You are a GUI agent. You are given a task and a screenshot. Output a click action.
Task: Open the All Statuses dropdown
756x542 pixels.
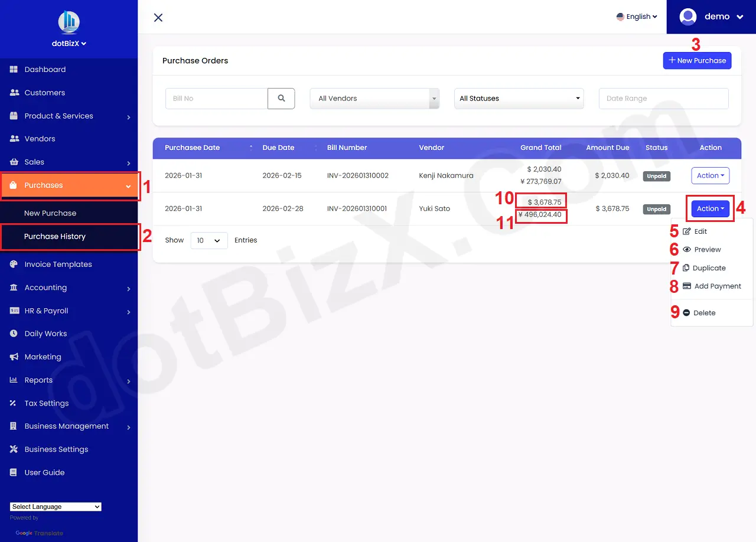[519, 99]
